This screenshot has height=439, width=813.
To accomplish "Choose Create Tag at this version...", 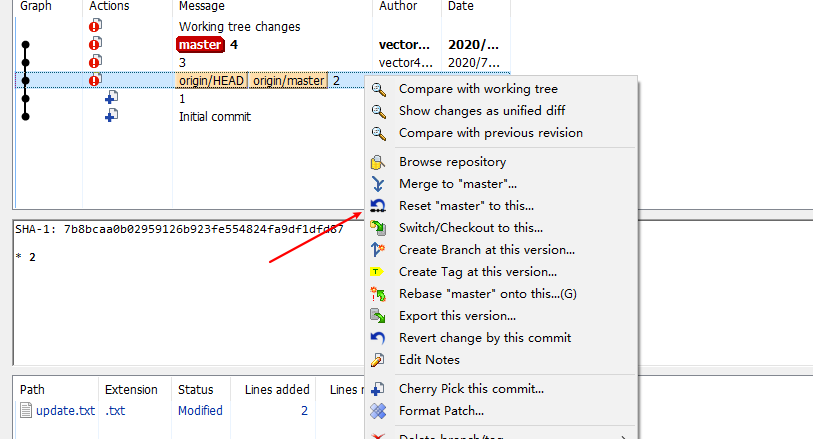I will tap(478, 272).
